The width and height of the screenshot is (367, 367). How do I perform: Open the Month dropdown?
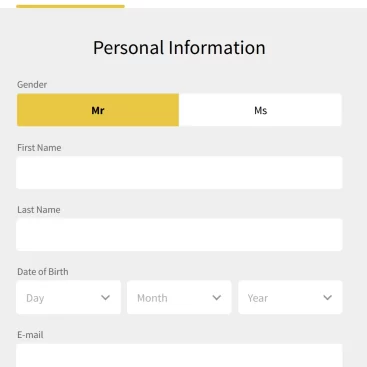[179, 297]
